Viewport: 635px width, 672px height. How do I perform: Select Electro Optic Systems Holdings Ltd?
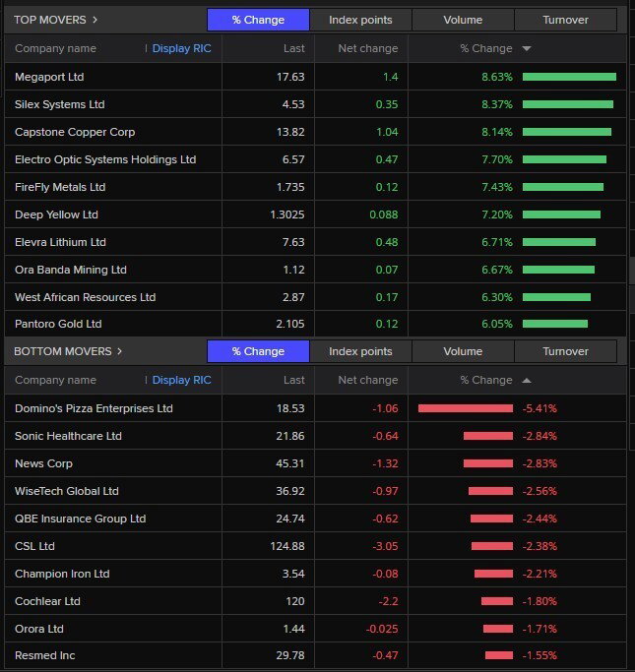105,159
